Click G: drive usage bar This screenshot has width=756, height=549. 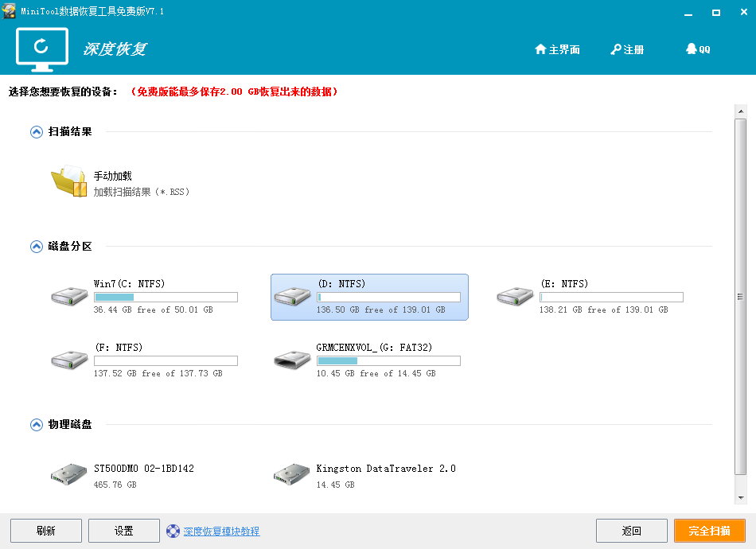(388, 360)
